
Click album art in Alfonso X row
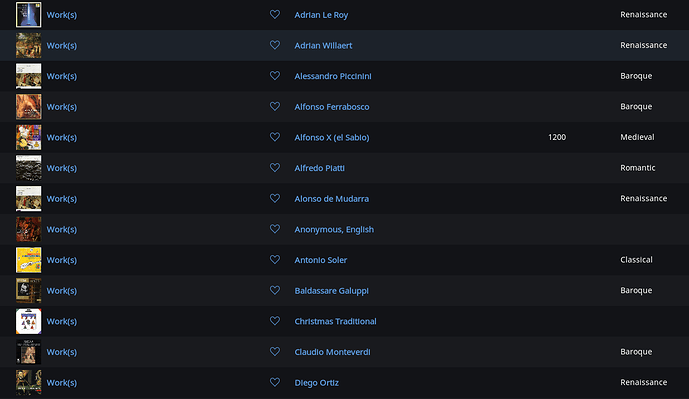point(29,137)
